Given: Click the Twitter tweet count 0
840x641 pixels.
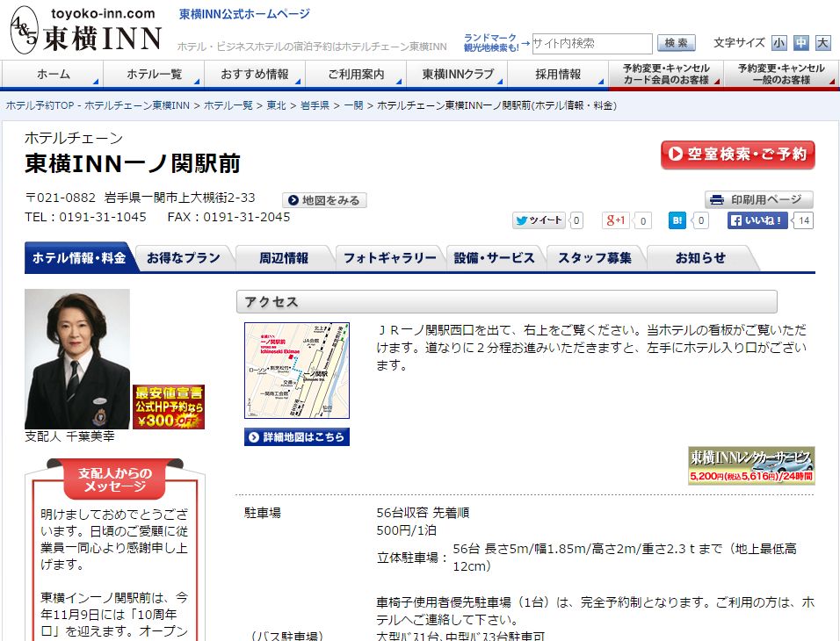Looking at the screenshot, I should click(576, 220).
